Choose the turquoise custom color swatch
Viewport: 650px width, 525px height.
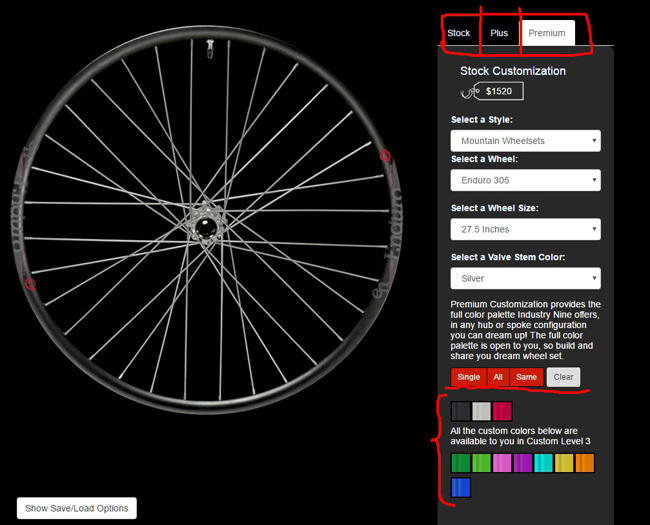pos(543,463)
